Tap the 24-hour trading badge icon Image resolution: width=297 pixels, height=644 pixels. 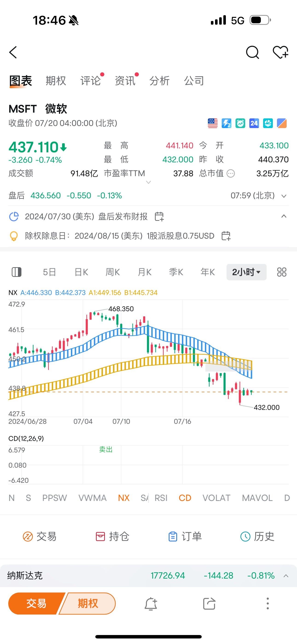[x=254, y=123]
